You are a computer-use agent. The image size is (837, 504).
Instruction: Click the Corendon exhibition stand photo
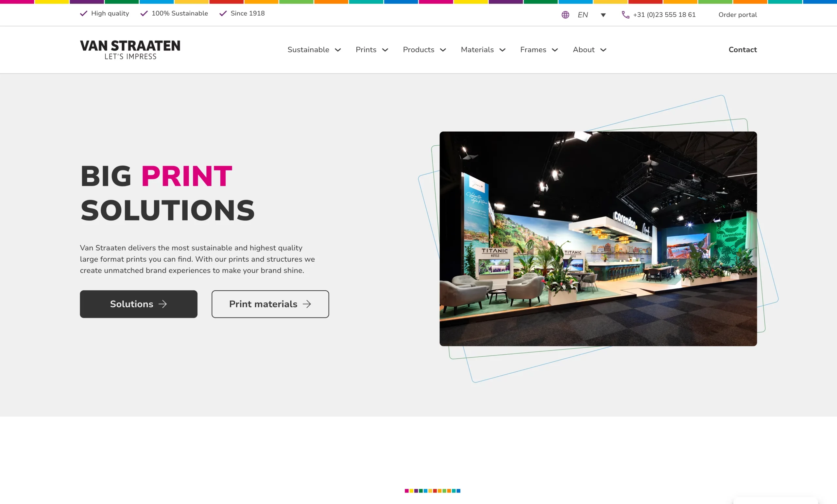click(x=598, y=239)
